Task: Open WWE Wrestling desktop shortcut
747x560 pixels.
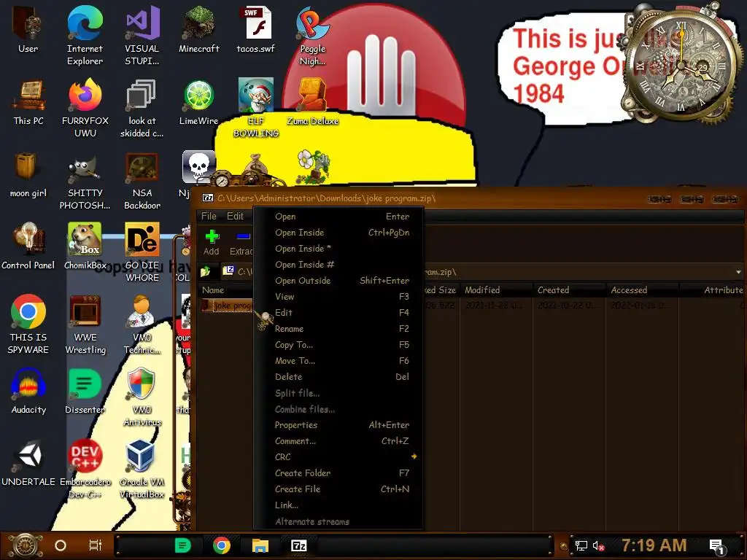Action: 85,324
